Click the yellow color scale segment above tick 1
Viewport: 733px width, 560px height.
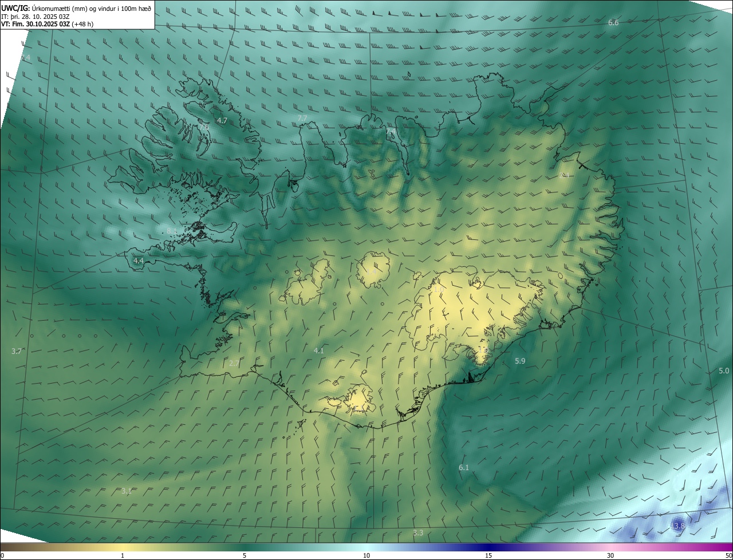(123, 547)
